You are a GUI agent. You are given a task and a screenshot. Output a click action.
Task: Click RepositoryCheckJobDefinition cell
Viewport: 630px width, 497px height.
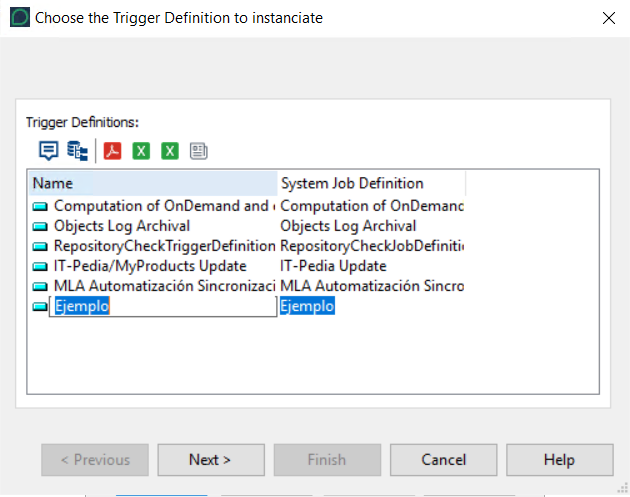(x=372, y=246)
